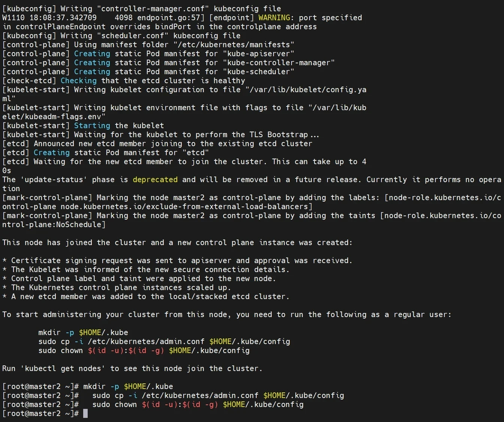The width and height of the screenshot is (504, 422).
Task: Click the yellow "deprecated" word
Action: (155, 180)
